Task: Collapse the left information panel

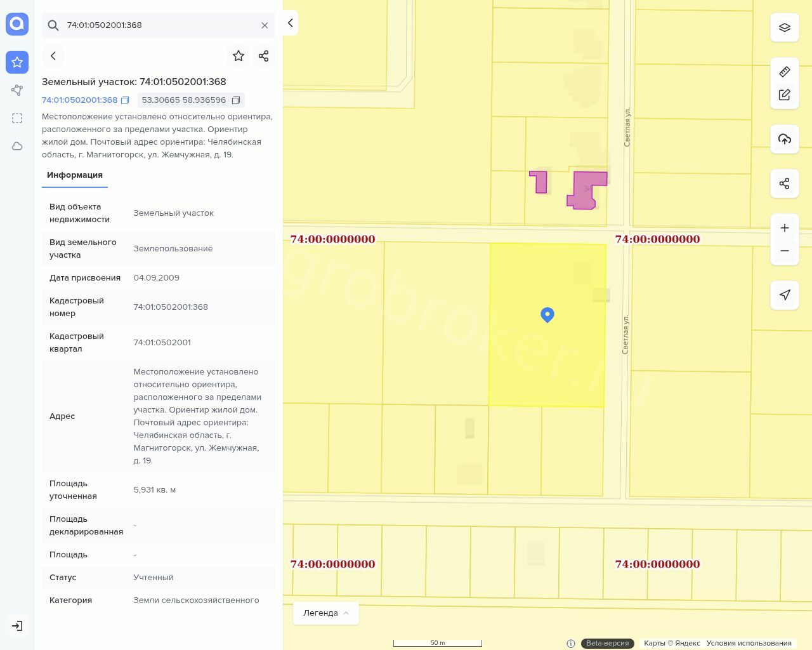Action: coord(290,23)
